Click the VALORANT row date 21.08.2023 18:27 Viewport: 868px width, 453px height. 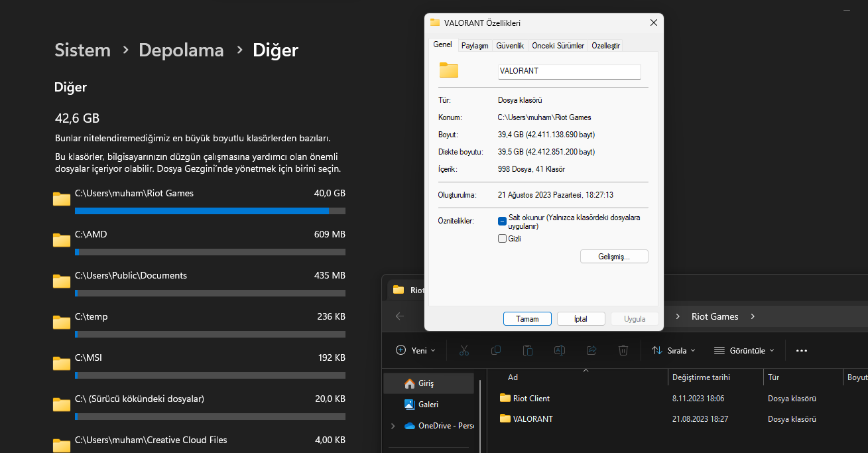point(700,419)
